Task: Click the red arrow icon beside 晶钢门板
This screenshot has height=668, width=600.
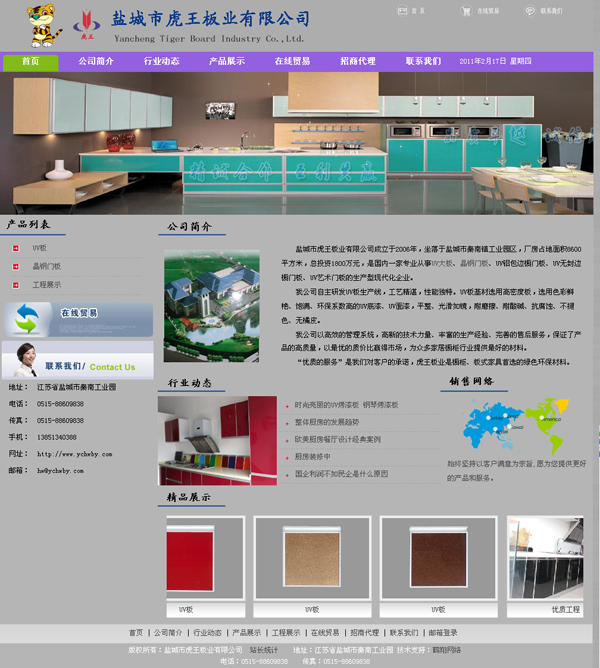Action: click(x=15, y=266)
